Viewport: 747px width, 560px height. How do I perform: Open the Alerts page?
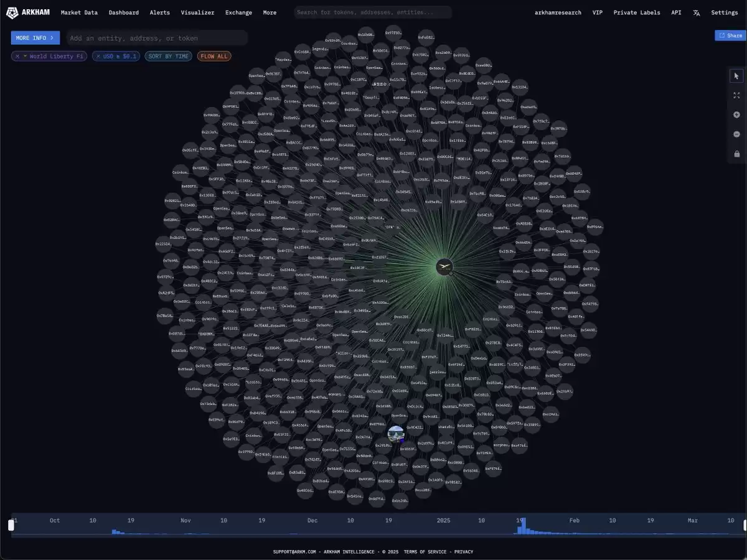point(160,12)
